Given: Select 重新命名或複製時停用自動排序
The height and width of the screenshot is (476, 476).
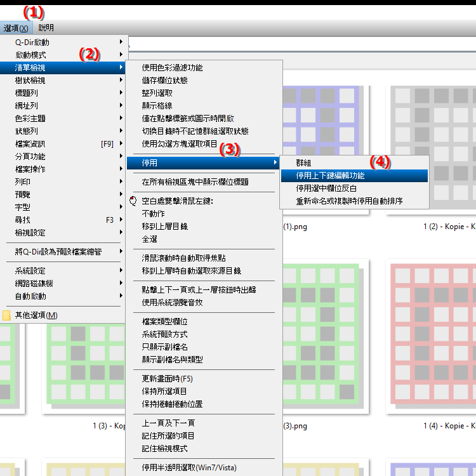Looking at the screenshot, I should (x=354, y=201).
